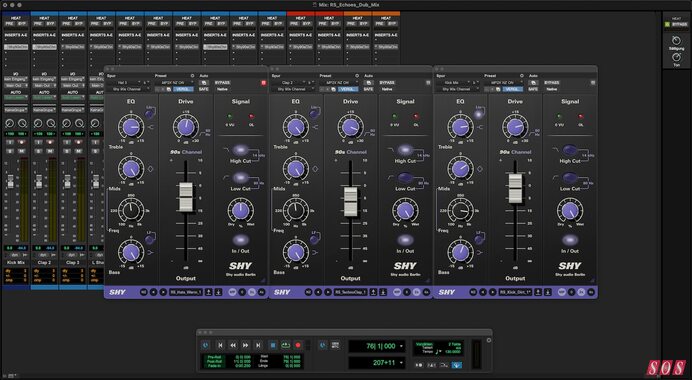692x380 pixels.
Task: Click the transport Go to End button
Action: click(259, 346)
